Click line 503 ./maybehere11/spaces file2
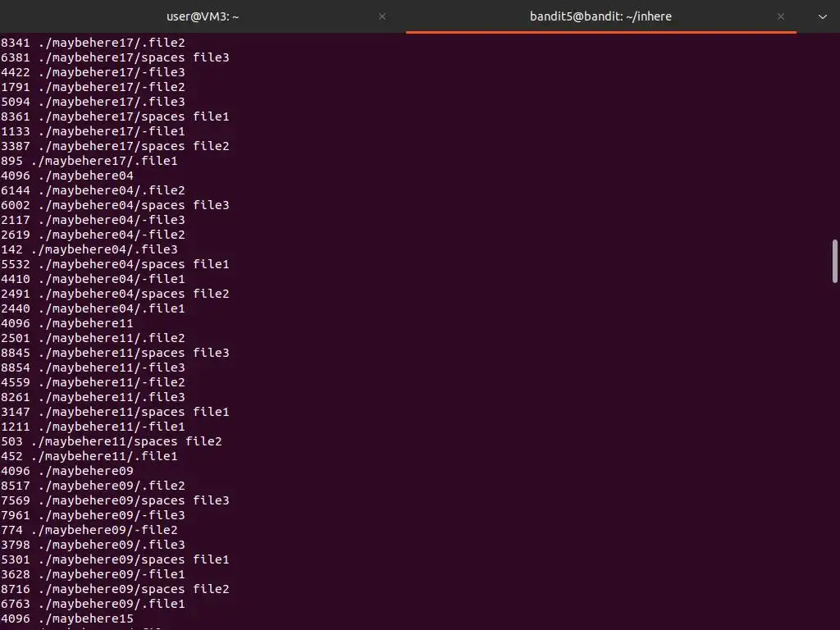The height and width of the screenshot is (630, 840). [x=111, y=441]
